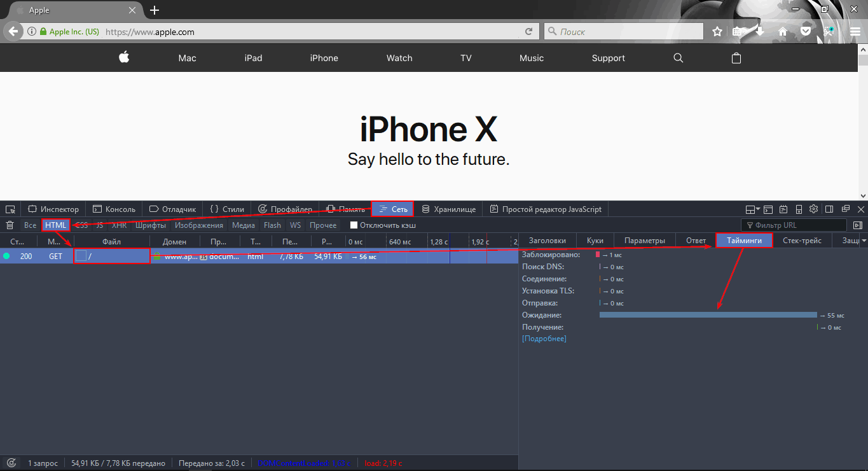The image size is (868, 471).
Task: Filter requests by Изображения
Action: pos(199,225)
